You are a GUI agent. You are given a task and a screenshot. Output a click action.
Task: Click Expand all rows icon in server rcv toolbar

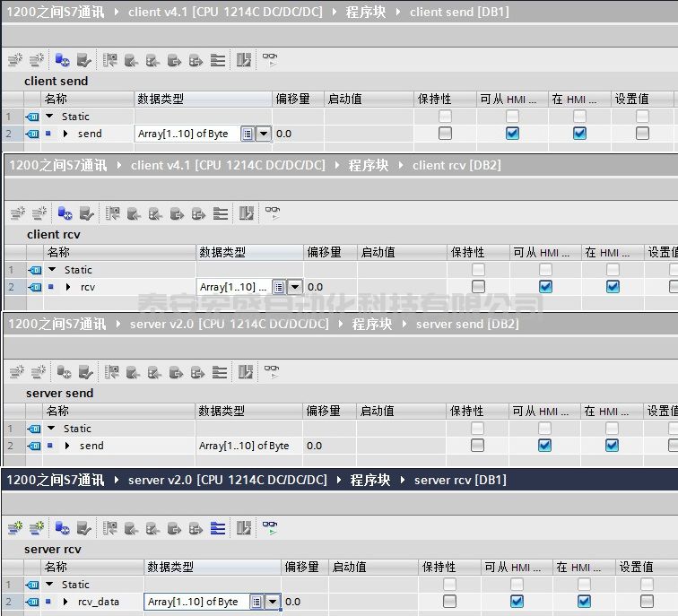pos(217,529)
